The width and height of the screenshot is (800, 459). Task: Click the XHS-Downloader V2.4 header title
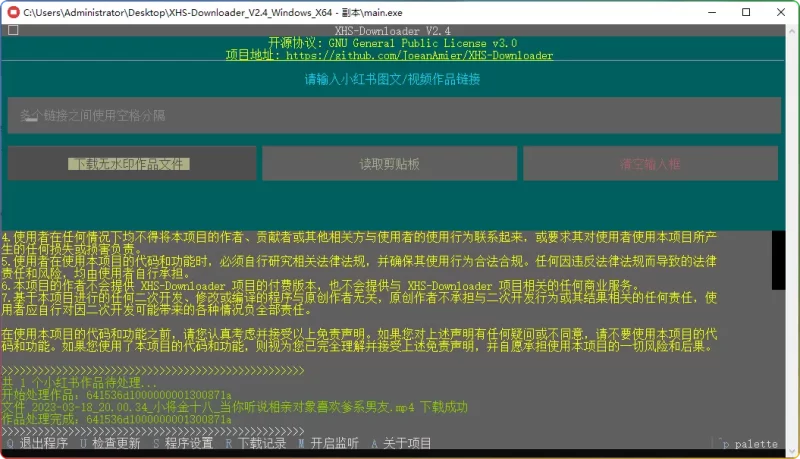tap(392, 31)
